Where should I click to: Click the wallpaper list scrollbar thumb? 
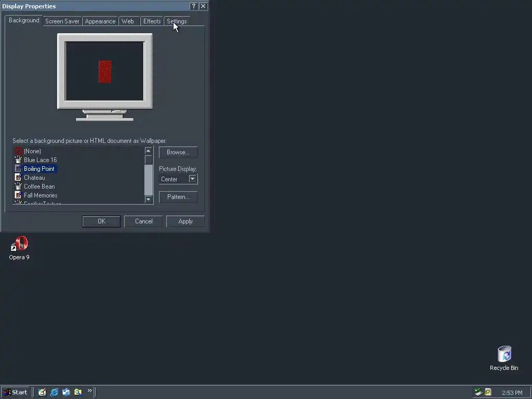click(148, 159)
